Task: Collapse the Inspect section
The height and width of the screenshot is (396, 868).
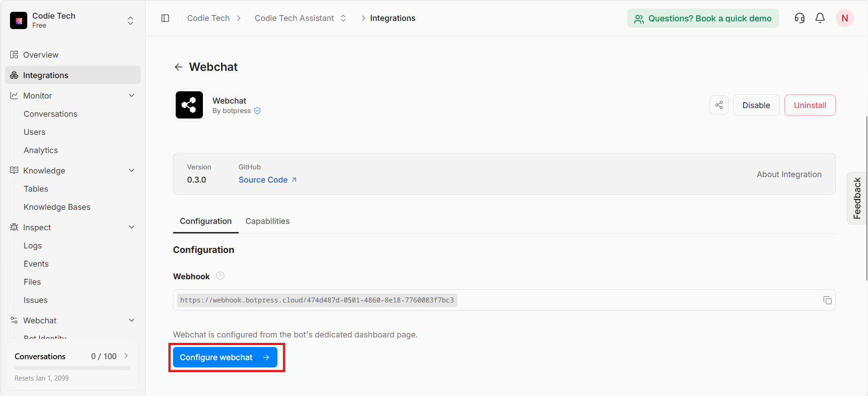Action: click(x=132, y=227)
